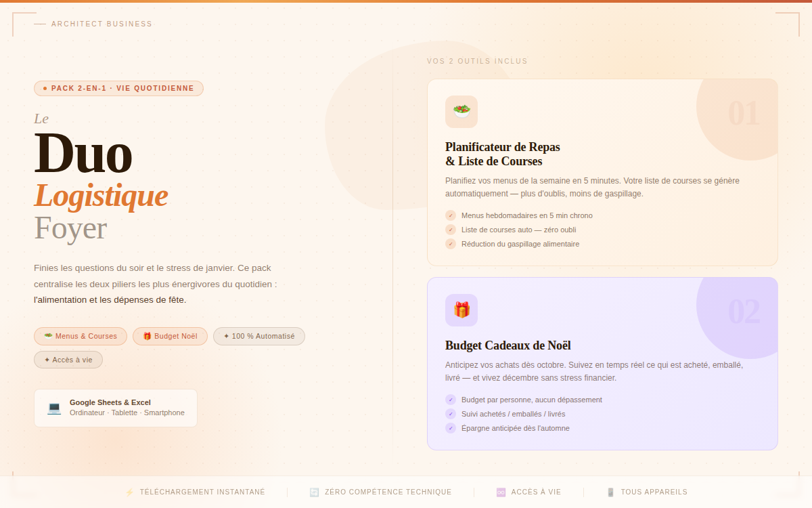Click the checkmark beside Menus hebdomadaires en 5 min
812x508 pixels.
click(x=451, y=215)
